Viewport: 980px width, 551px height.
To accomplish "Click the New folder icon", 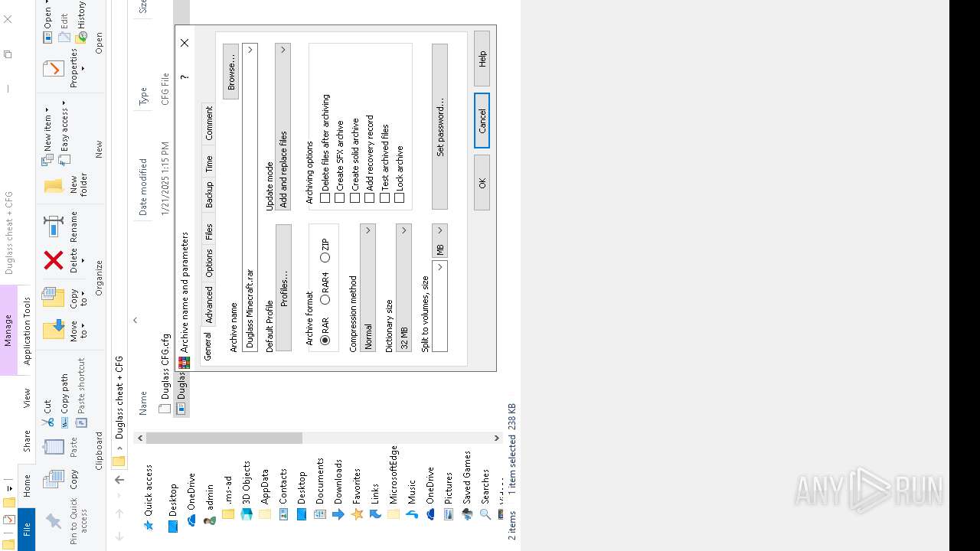I will point(54,185).
